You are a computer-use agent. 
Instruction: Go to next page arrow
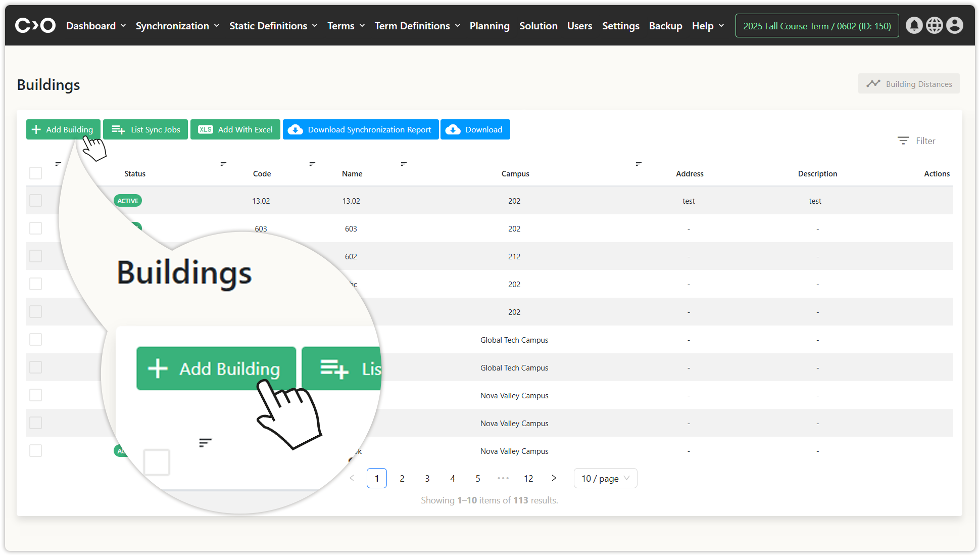(x=554, y=478)
